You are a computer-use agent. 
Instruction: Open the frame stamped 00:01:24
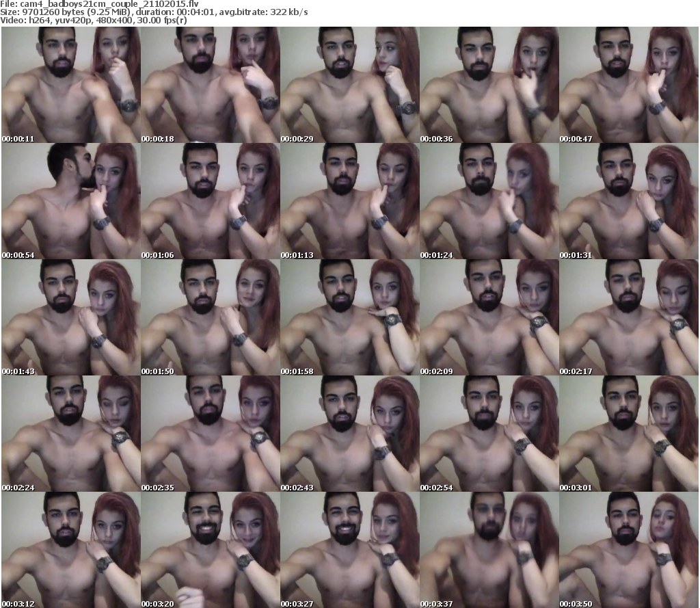point(489,201)
